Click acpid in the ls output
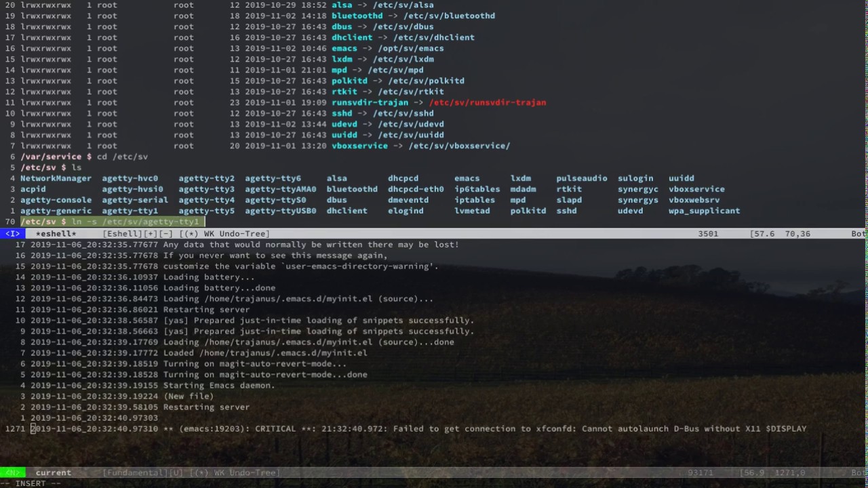Screen dimensions: 868x488 (33, 189)
